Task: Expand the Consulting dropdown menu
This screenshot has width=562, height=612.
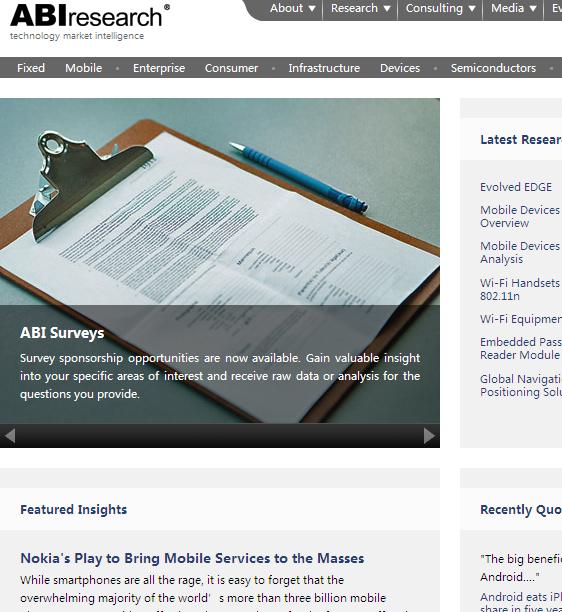Action: point(440,8)
